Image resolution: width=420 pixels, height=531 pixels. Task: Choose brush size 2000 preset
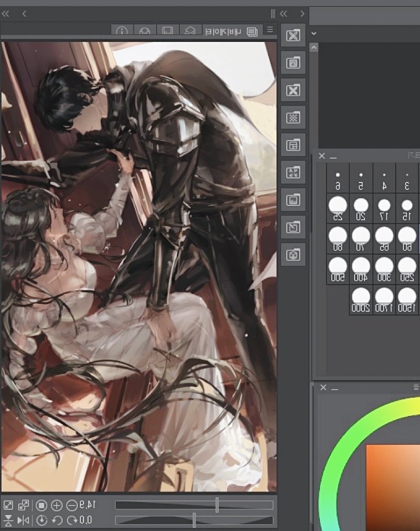pos(361,300)
